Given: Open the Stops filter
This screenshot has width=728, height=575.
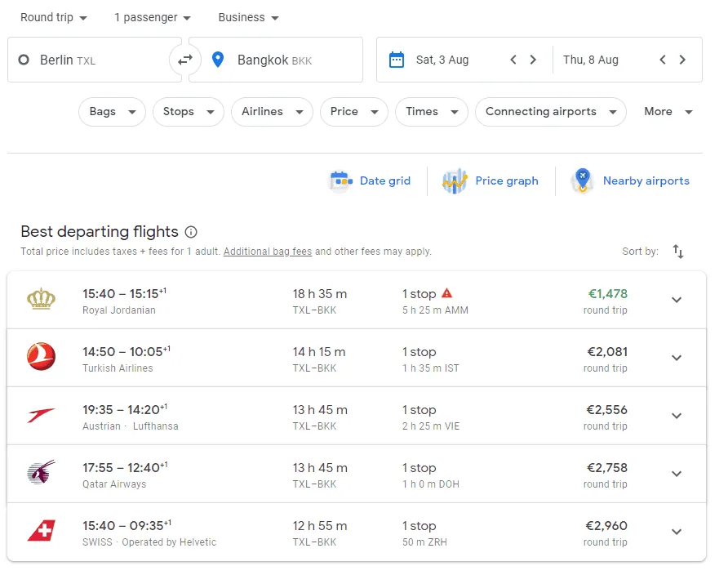Looking at the screenshot, I should click(x=188, y=112).
